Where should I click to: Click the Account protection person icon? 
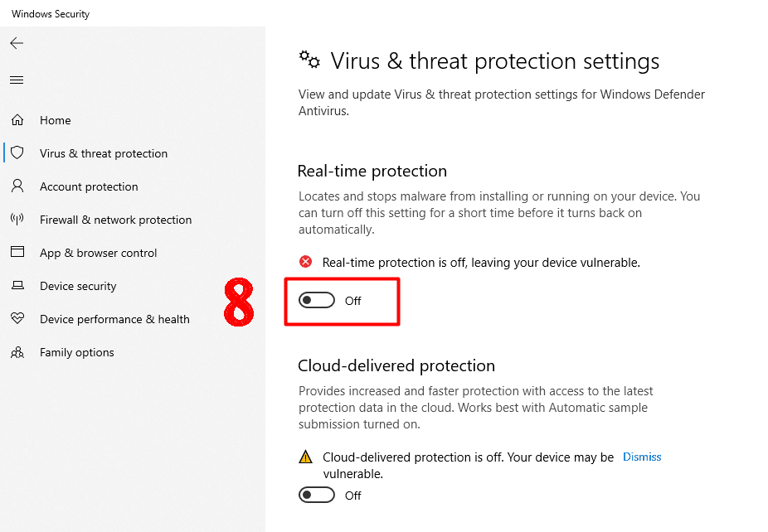[x=17, y=186]
